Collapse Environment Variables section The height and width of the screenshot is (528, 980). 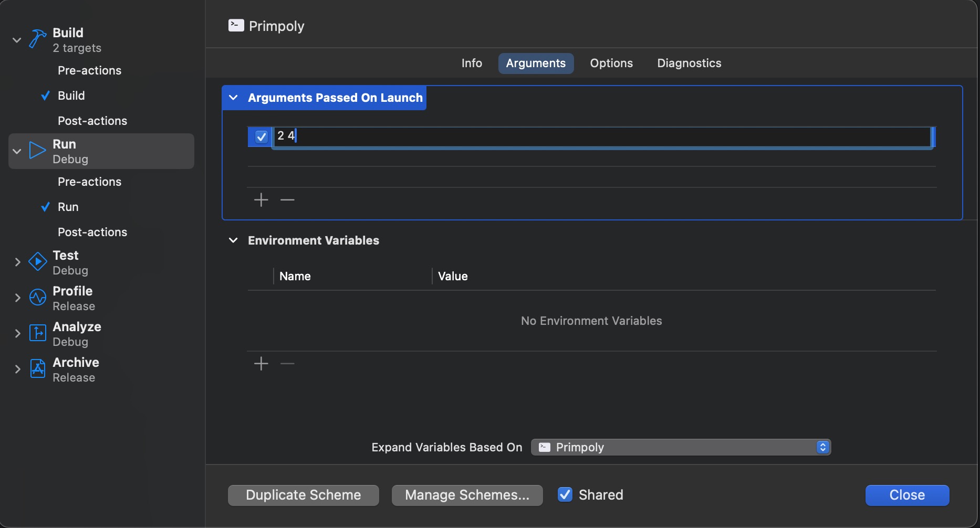tap(234, 240)
